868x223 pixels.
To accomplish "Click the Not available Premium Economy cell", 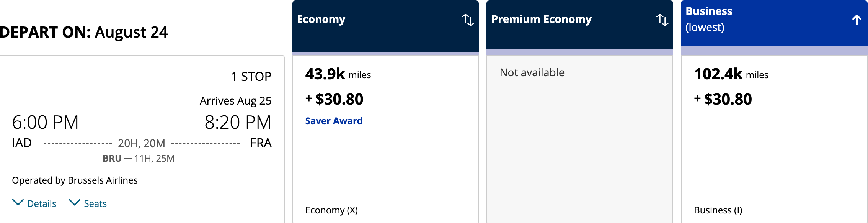I will (x=532, y=72).
